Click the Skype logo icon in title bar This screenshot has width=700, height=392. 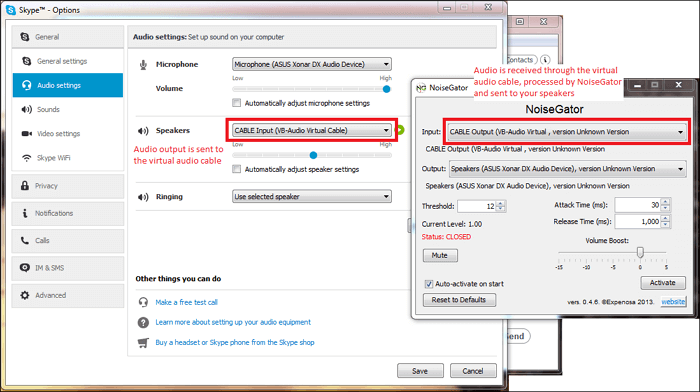(x=10, y=10)
